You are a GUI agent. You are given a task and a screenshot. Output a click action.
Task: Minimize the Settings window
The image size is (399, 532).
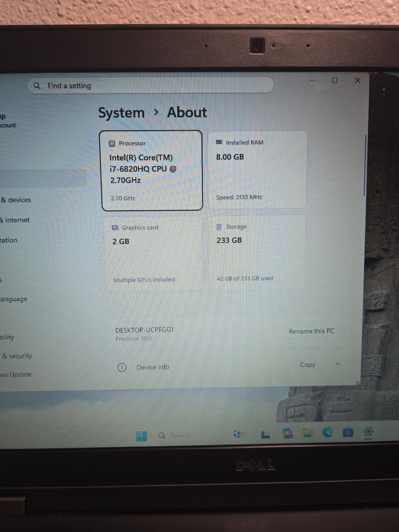tap(312, 80)
